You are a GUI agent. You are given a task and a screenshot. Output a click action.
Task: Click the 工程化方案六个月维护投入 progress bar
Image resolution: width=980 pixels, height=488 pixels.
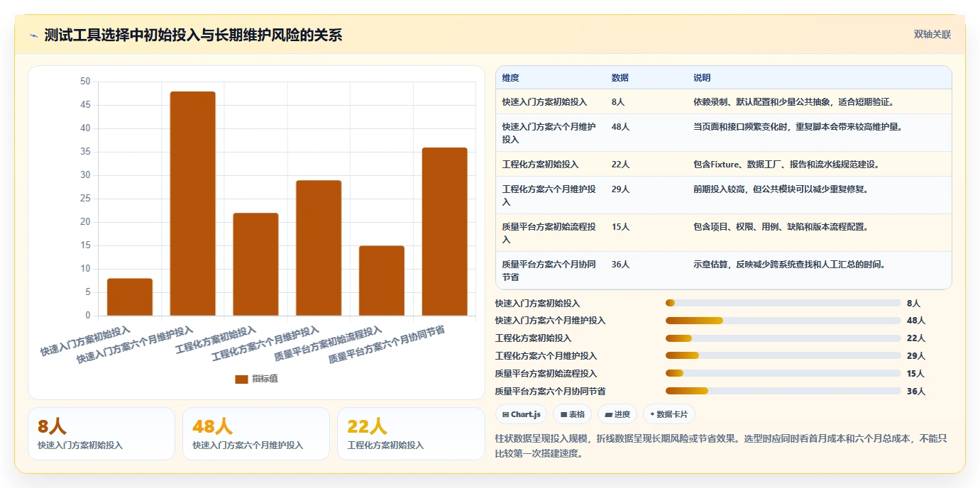click(x=783, y=356)
